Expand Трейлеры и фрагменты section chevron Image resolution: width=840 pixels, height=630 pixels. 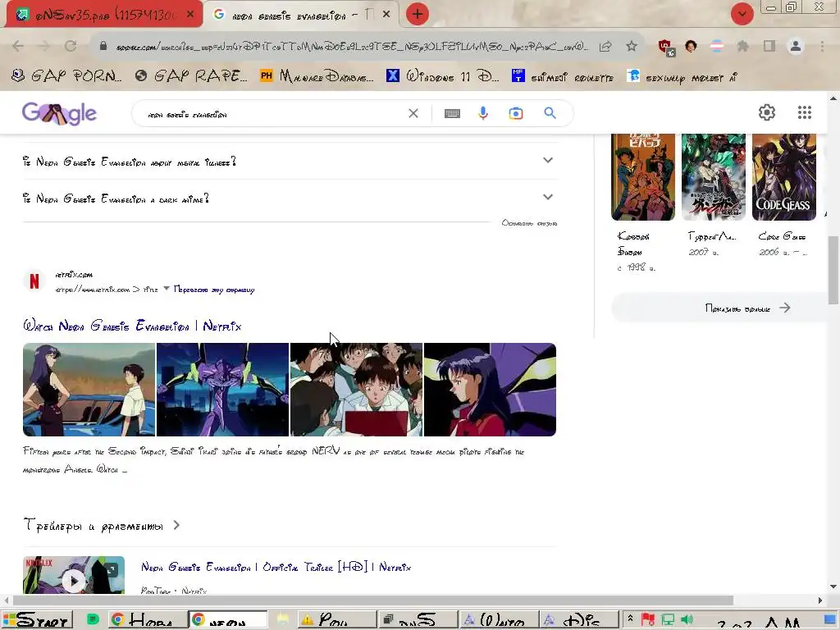coord(177,526)
